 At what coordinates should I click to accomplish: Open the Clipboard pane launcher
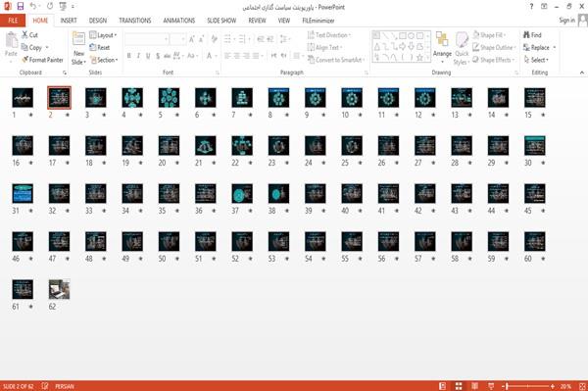pyautogui.click(x=65, y=73)
